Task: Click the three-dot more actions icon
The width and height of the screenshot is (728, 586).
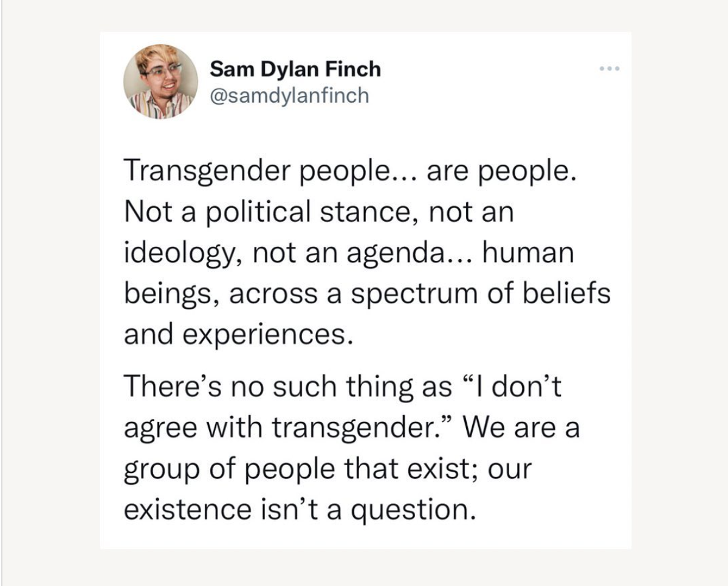Action: pos(610,68)
